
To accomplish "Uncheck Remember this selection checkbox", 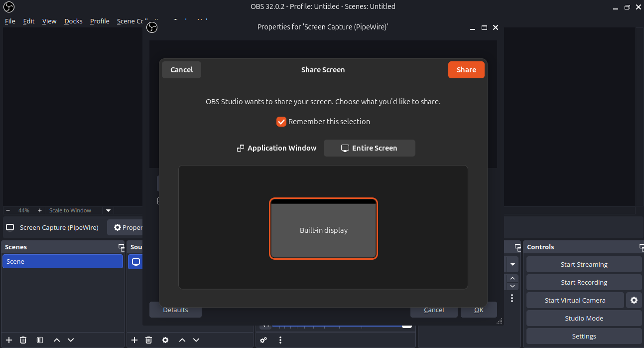I will [281, 122].
